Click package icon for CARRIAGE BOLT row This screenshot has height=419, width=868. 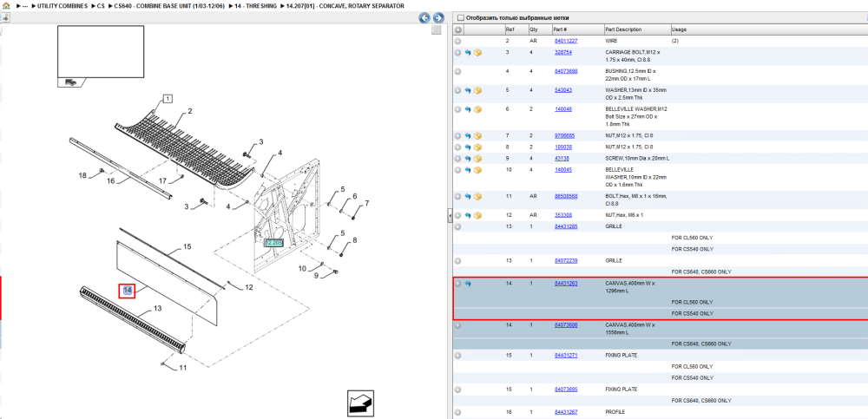(x=477, y=53)
